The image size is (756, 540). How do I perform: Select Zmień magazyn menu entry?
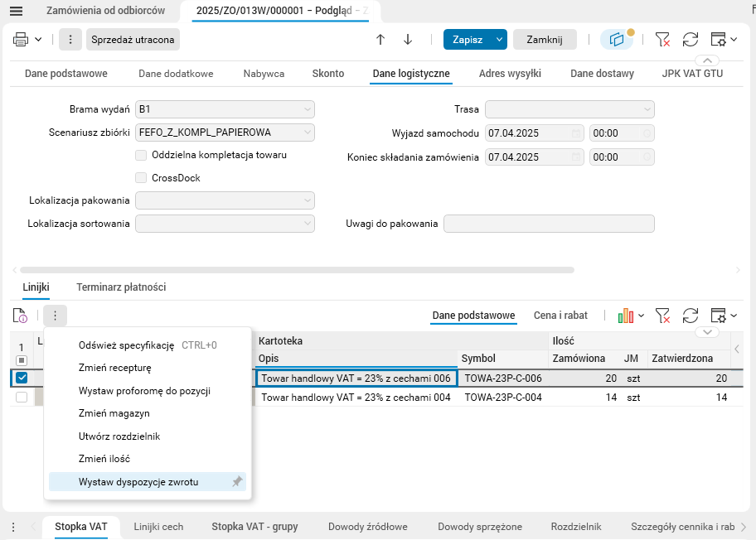point(148,413)
